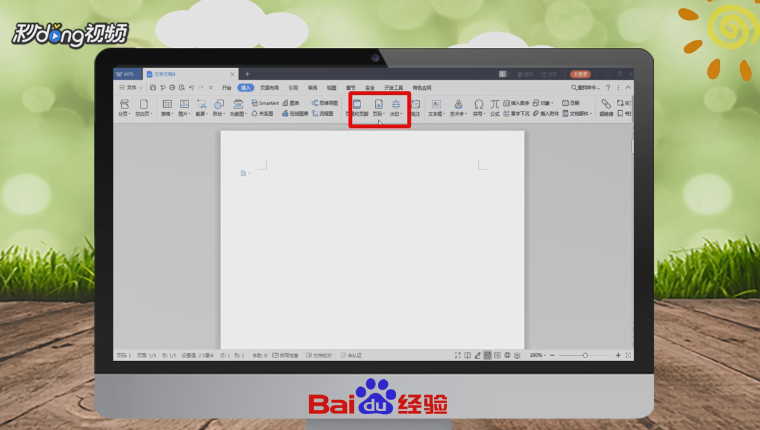Click the 关系图 relationship diagram button
The image size is (760, 430).
point(262,113)
